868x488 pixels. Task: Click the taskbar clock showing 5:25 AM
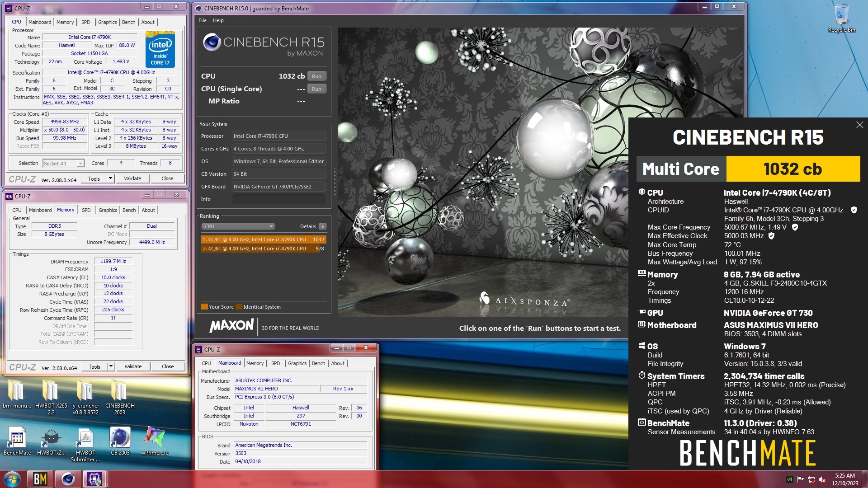coord(845,479)
